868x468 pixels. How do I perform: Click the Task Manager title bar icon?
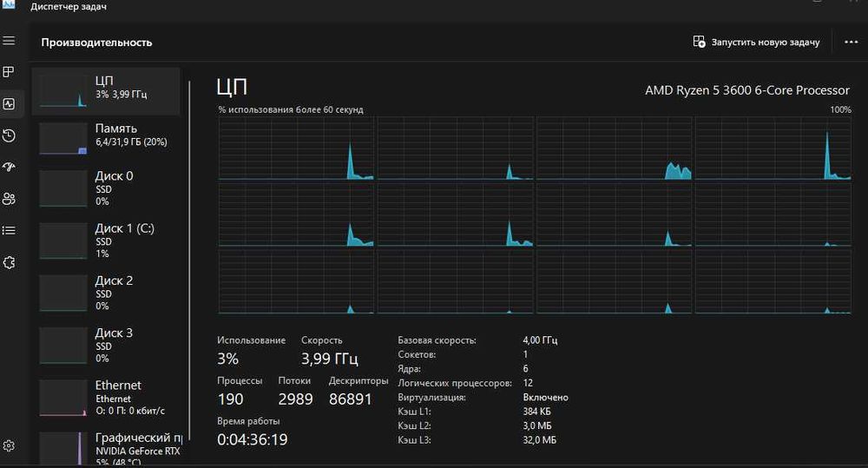pyautogui.click(x=9, y=5)
